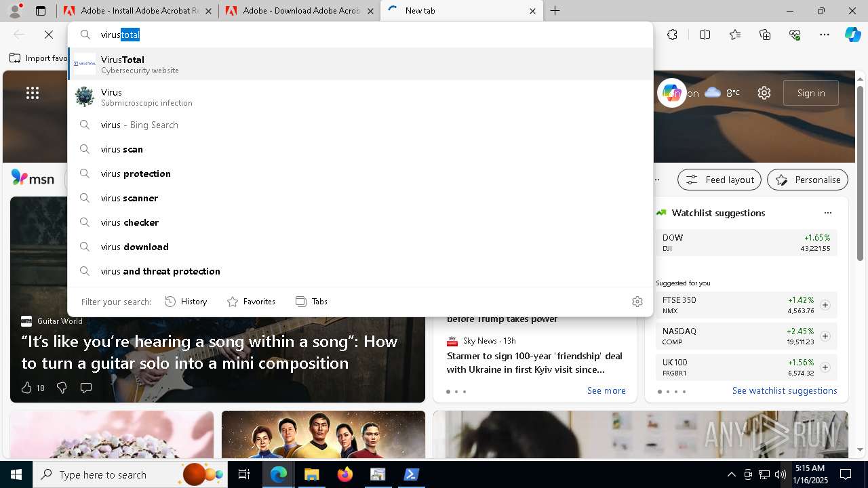Open Copilot icon on MSN page
The height and width of the screenshot is (488, 868).
672,93
